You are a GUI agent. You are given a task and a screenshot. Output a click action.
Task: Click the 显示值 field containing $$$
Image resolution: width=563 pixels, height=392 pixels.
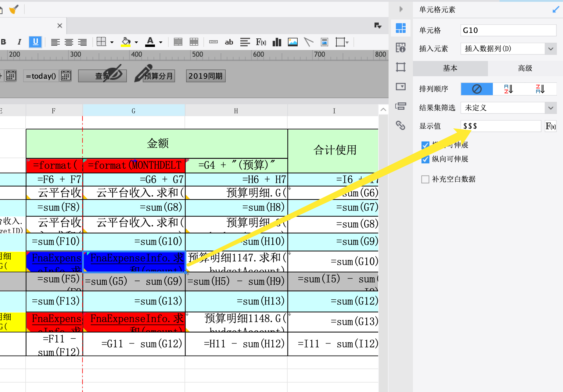coord(501,126)
